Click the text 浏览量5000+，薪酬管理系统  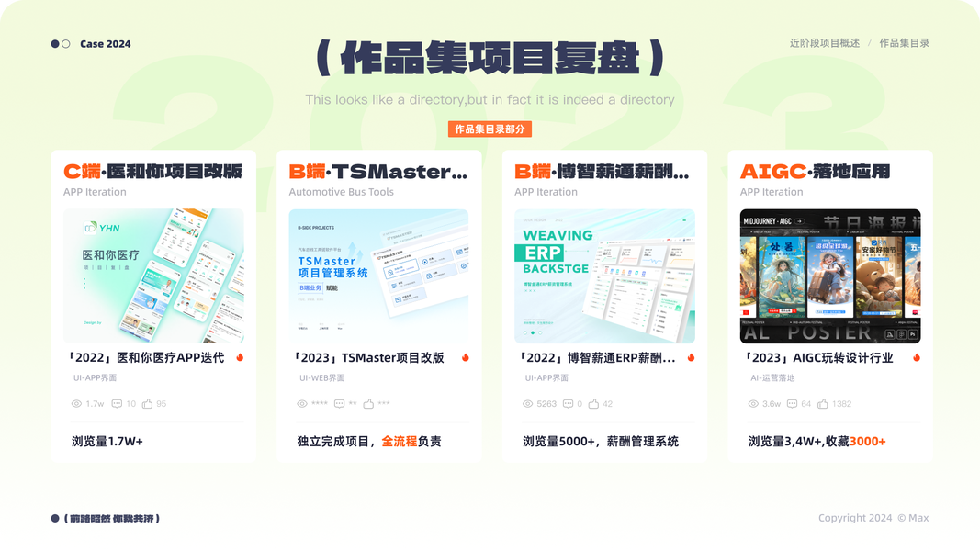coord(601,442)
